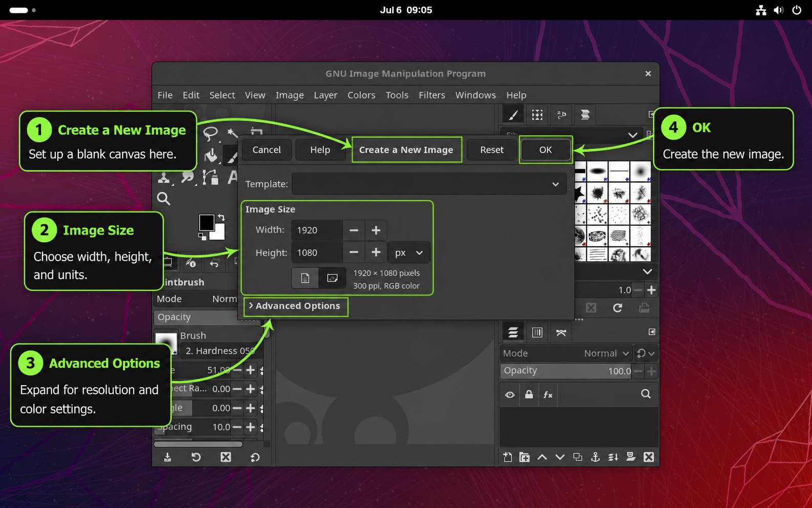Open the Document History tab in right dock
This screenshot has height=508, width=812.
tap(585, 115)
